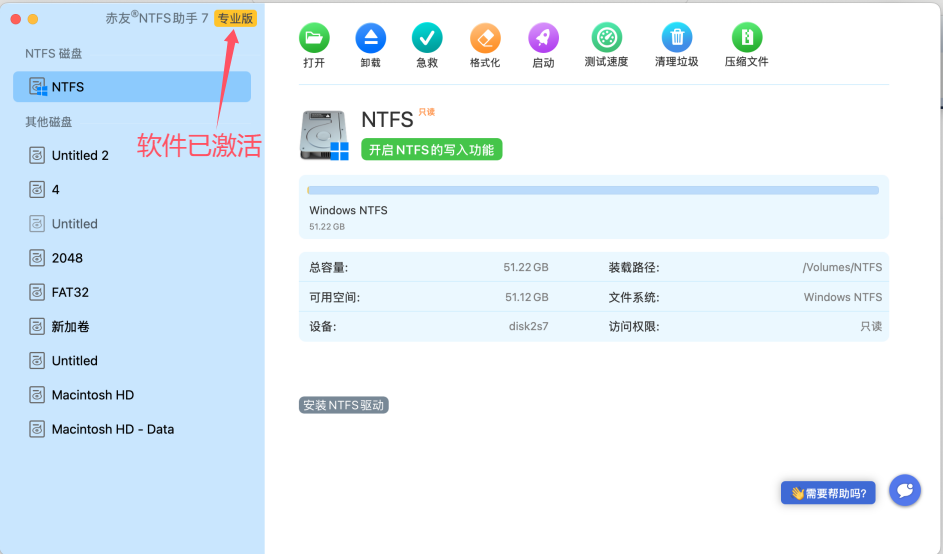Click the yellow 专业版 badge
Image resolution: width=943 pixels, height=554 pixels.
point(235,19)
